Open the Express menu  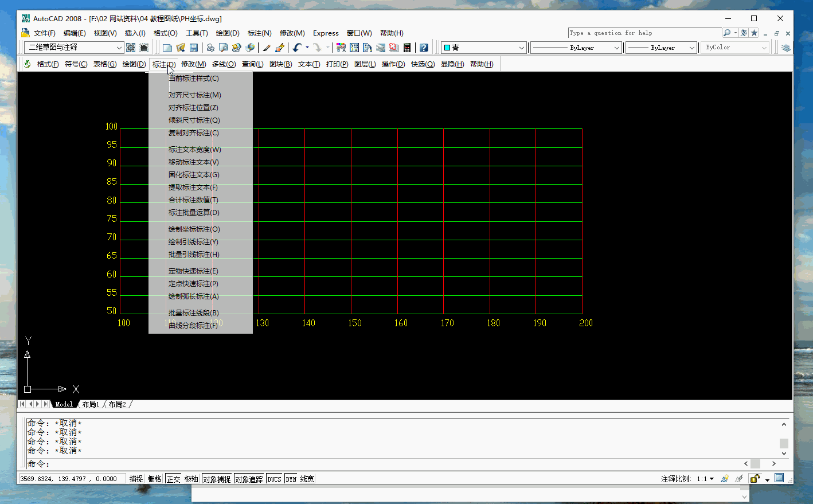[326, 33]
